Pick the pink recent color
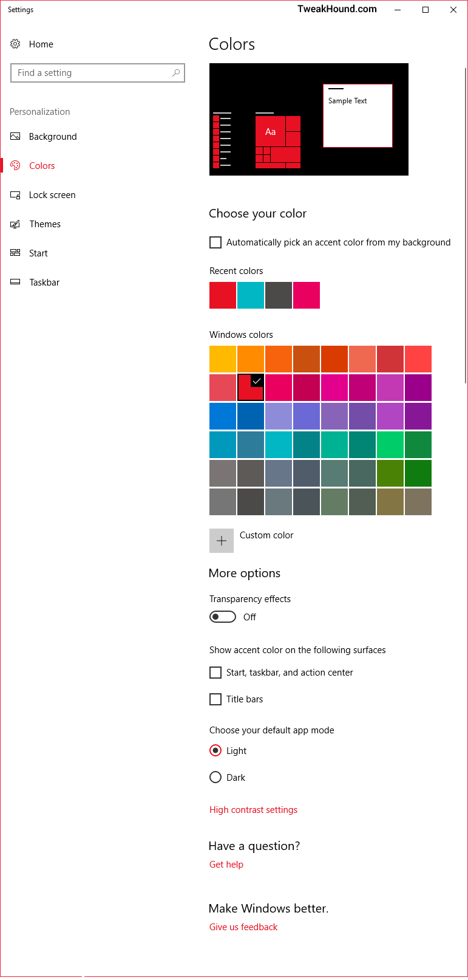 pyautogui.click(x=307, y=295)
